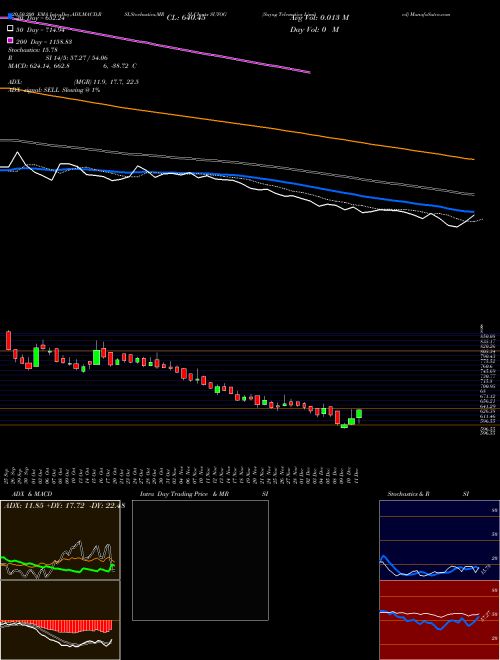
Task: Click the 'Stochastics: 15.78' reading
Action: [32, 50]
